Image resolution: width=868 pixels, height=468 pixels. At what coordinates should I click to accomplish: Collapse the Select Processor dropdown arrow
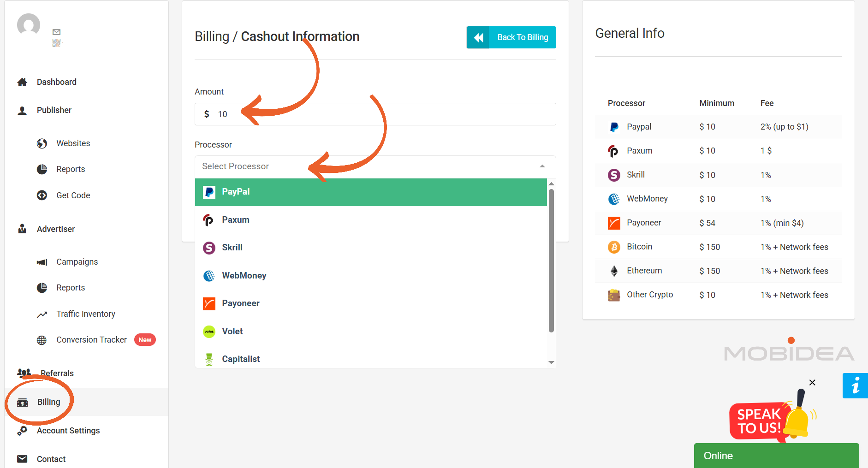point(542,166)
